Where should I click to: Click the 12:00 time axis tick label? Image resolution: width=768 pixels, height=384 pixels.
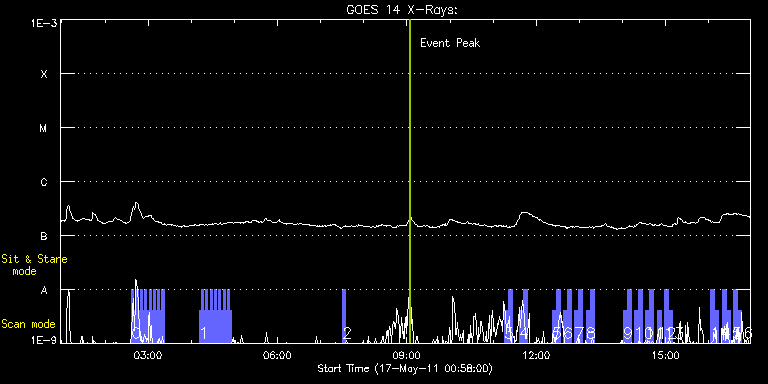(x=536, y=355)
